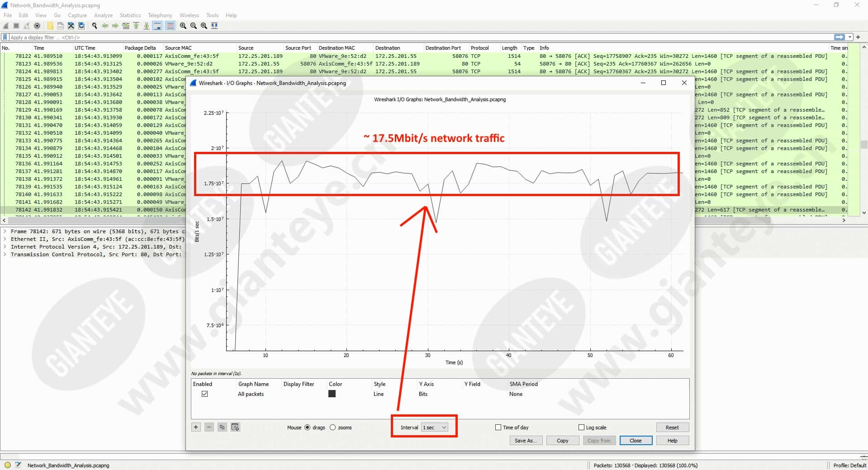Expand Frame 78142 details

coord(5,231)
